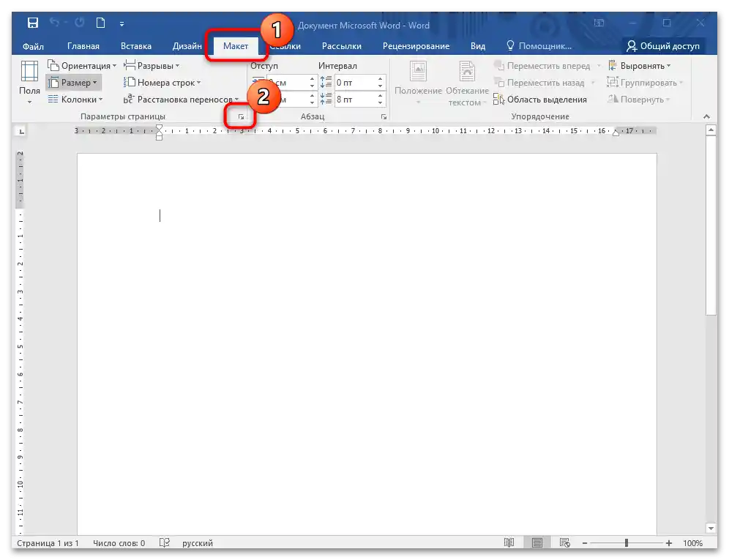729x560 pixels.
Task: Click the Положение position icon
Action: [x=418, y=83]
